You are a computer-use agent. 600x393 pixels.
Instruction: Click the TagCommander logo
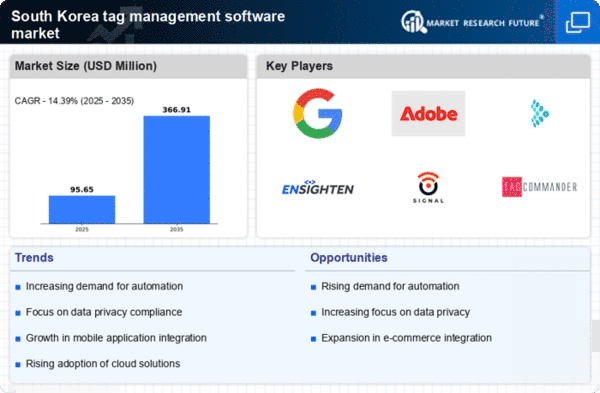[x=540, y=187]
